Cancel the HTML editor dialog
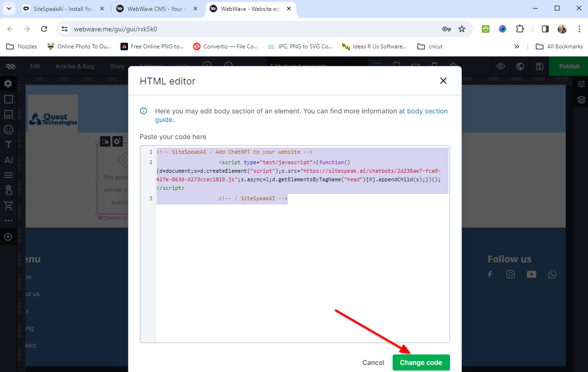The height and width of the screenshot is (372, 588). (373, 363)
